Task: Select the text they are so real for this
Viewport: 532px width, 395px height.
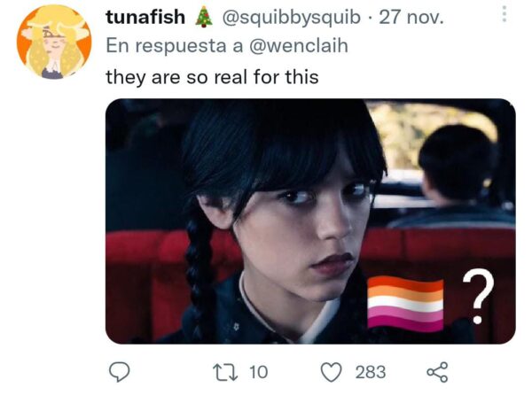Action: tap(213, 77)
